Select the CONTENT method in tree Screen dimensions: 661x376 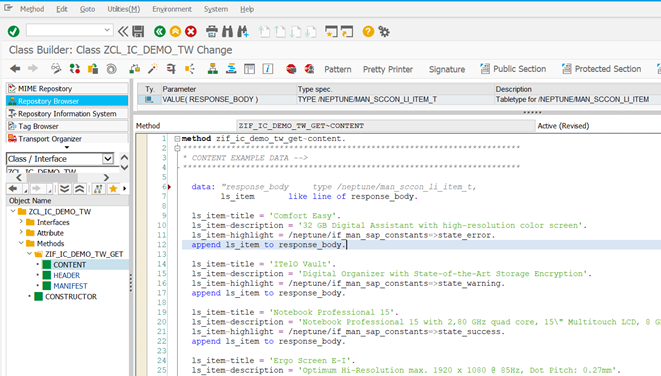(69, 264)
